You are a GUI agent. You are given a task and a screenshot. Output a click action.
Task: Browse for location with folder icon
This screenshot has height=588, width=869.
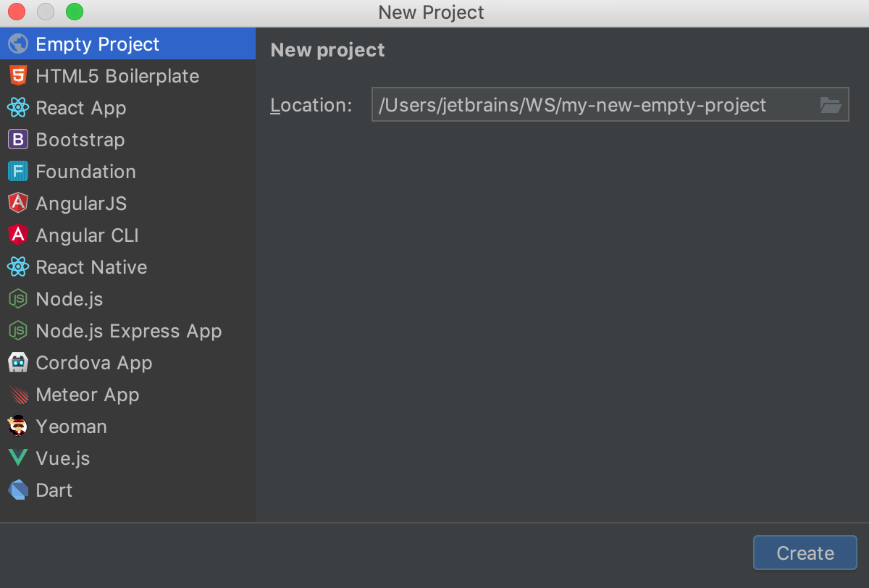point(831,105)
